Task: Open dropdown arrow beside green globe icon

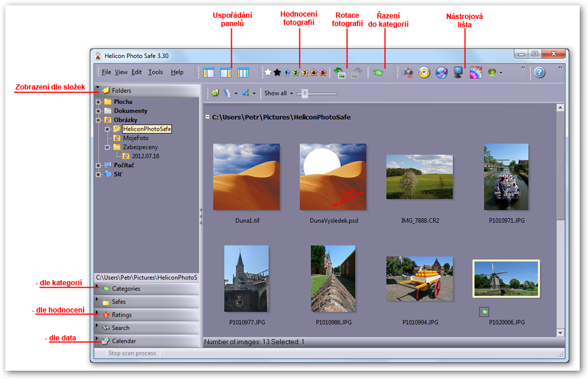Action: (501, 73)
